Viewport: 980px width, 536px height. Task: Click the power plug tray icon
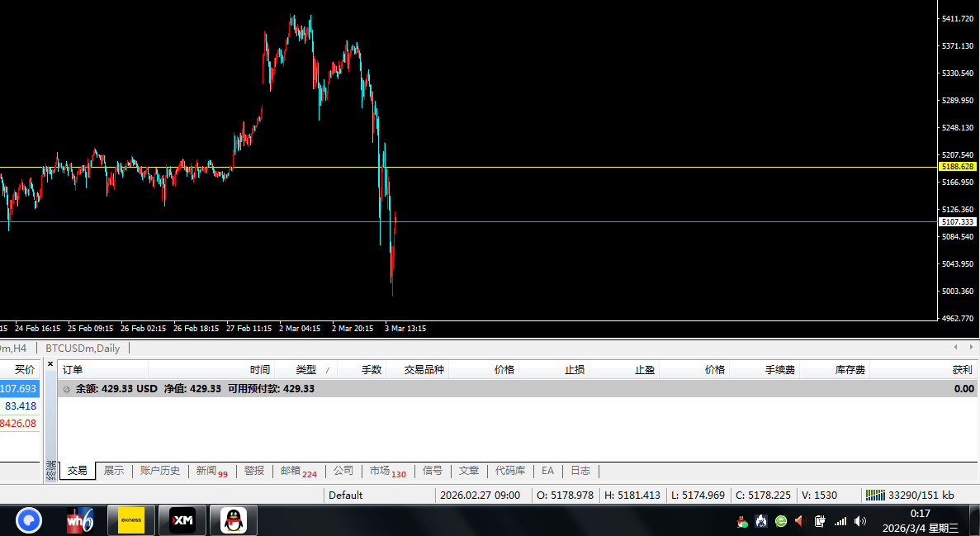click(x=820, y=521)
